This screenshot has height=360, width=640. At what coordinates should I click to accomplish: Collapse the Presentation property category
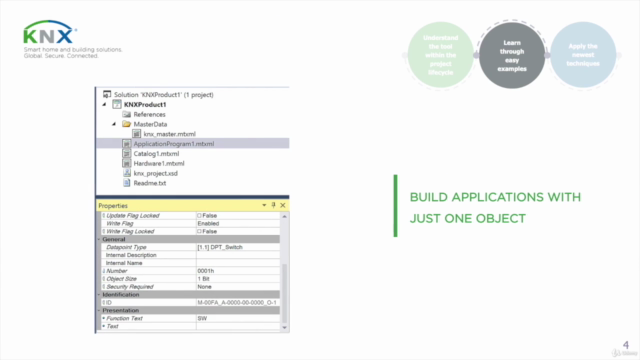(99, 310)
